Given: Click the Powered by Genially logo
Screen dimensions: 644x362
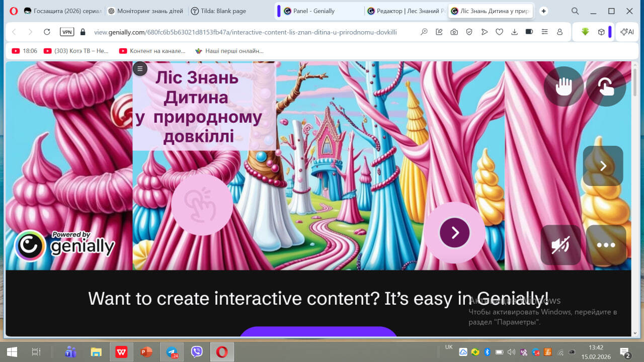Looking at the screenshot, I should point(65,245).
